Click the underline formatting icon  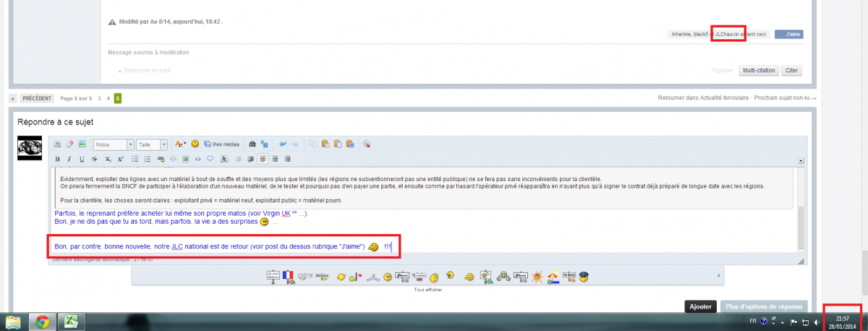[x=82, y=159]
